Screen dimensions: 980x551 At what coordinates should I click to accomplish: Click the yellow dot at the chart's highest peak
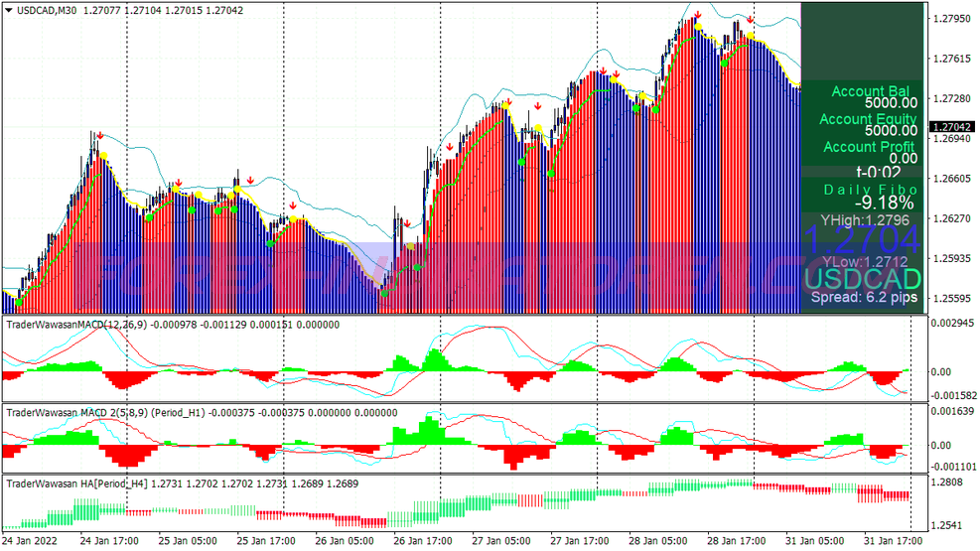pos(697,28)
